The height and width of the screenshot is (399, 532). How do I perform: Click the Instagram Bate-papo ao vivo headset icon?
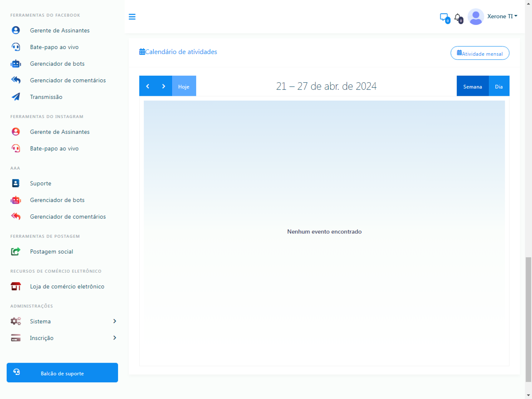click(x=16, y=148)
